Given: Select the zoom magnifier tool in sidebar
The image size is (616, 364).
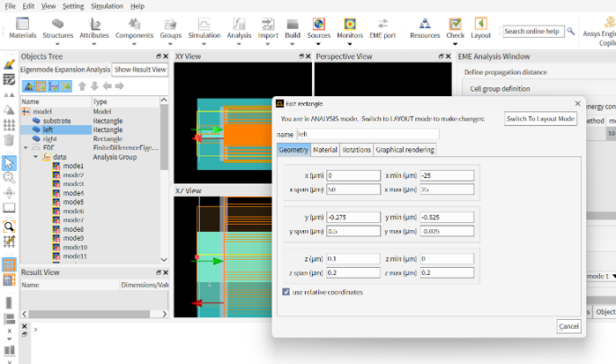Looking at the screenshot, I should (9, 178).
